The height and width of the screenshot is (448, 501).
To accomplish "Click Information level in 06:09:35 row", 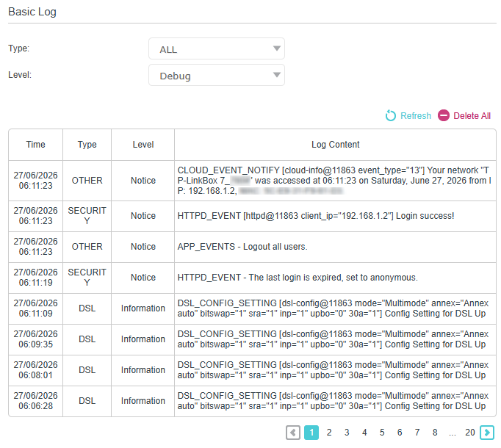I will [143, 339].
